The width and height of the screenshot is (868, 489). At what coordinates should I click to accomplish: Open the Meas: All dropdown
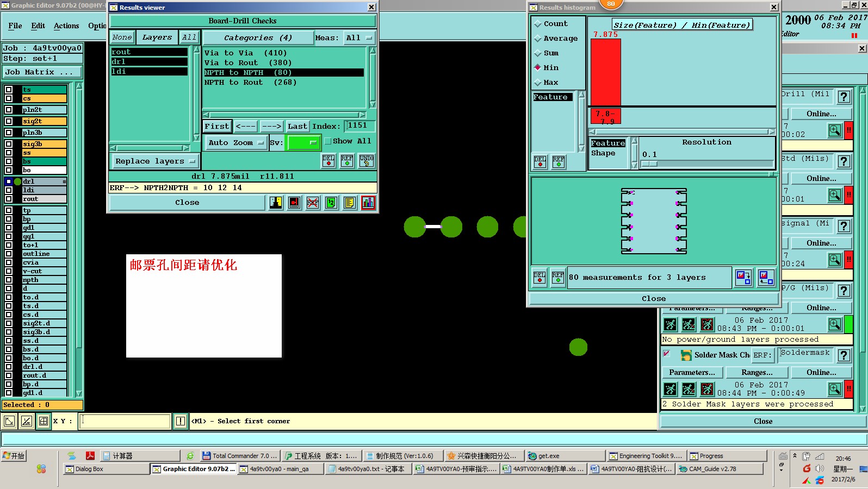(359, 38)
